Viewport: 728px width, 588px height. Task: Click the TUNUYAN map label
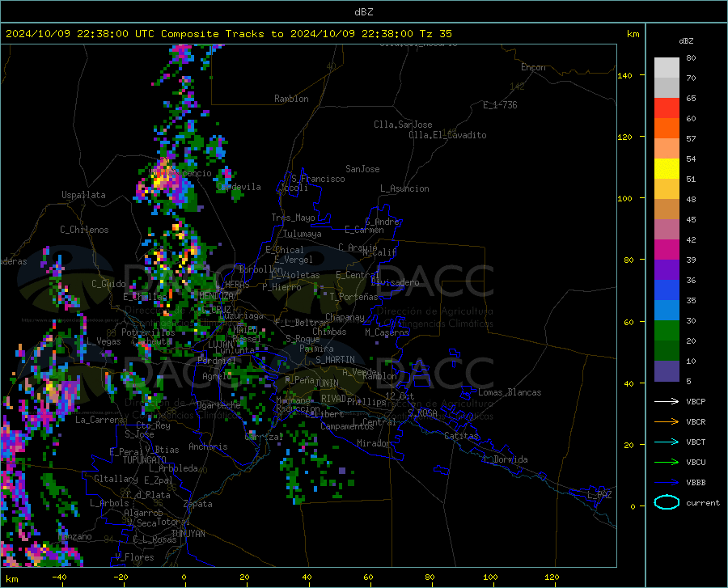click(x=188, y=533)
